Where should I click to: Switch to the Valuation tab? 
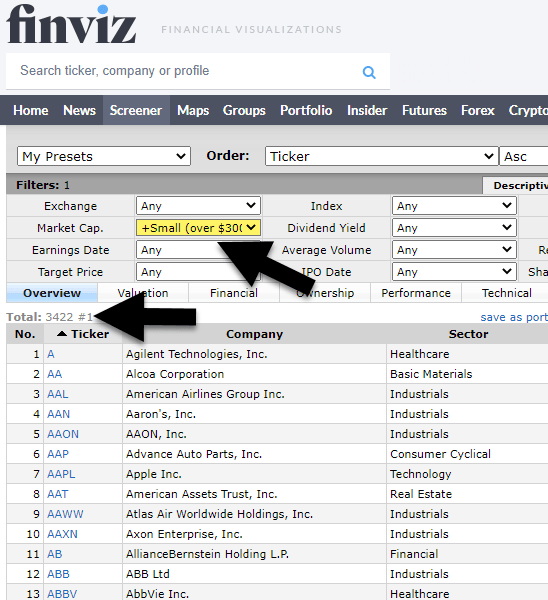[x=143, y=293]
